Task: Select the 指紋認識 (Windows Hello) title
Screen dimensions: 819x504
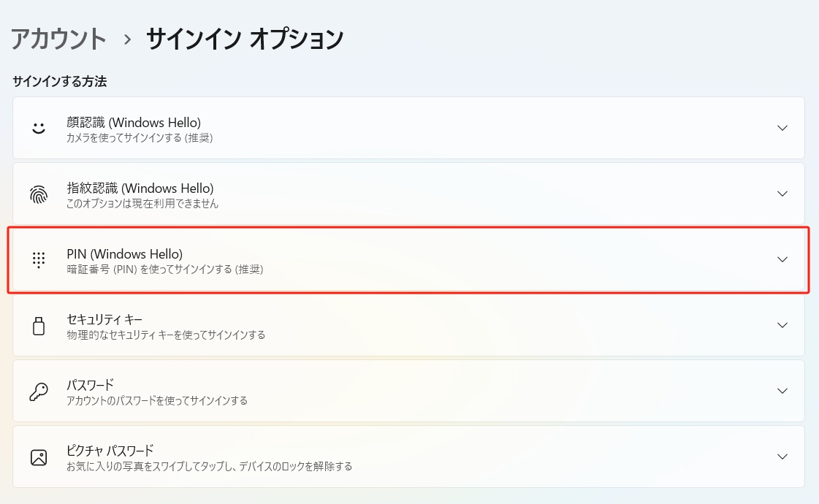Action: tap(140, 188)
